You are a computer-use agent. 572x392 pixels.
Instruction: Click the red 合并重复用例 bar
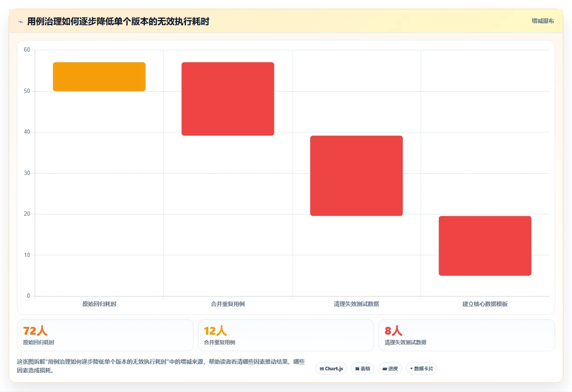[228, 99]
